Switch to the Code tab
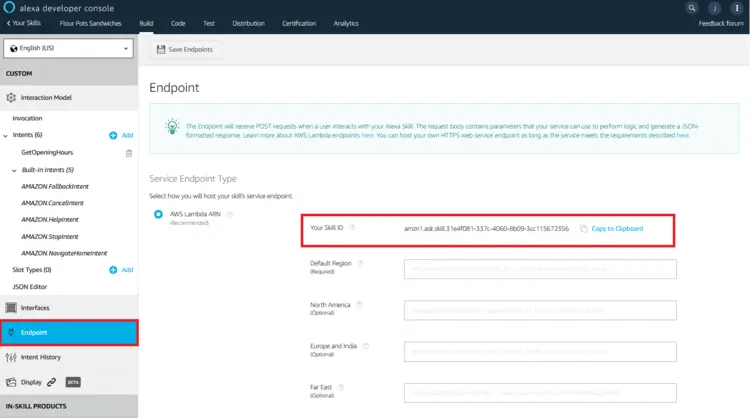 178,23
